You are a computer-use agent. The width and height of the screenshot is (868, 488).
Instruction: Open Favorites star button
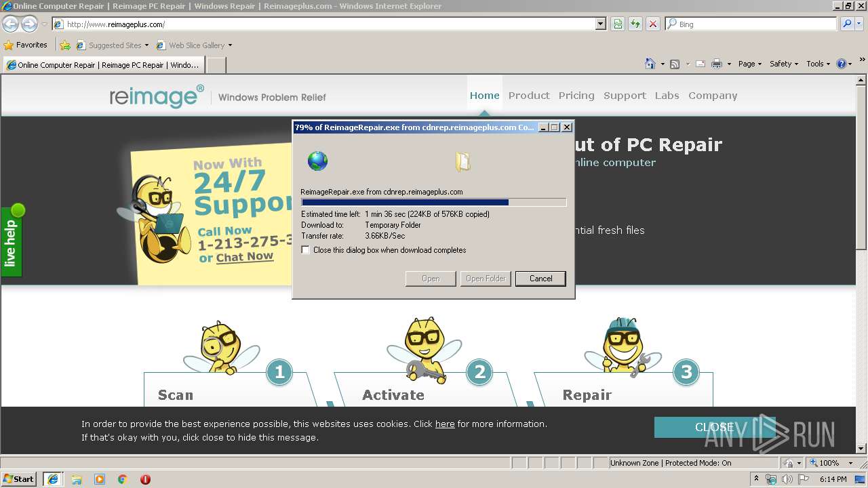click(x=26, y=45)
